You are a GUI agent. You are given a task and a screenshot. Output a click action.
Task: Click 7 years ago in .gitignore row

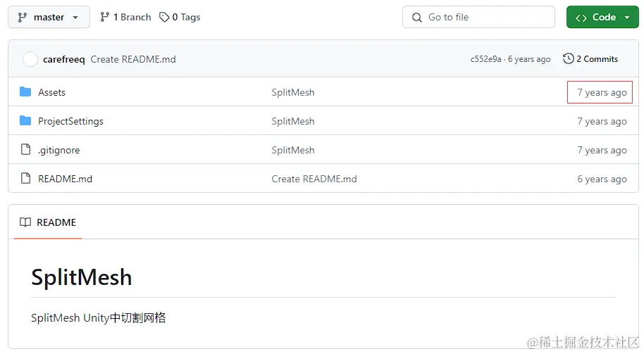(x=602, y=150)
